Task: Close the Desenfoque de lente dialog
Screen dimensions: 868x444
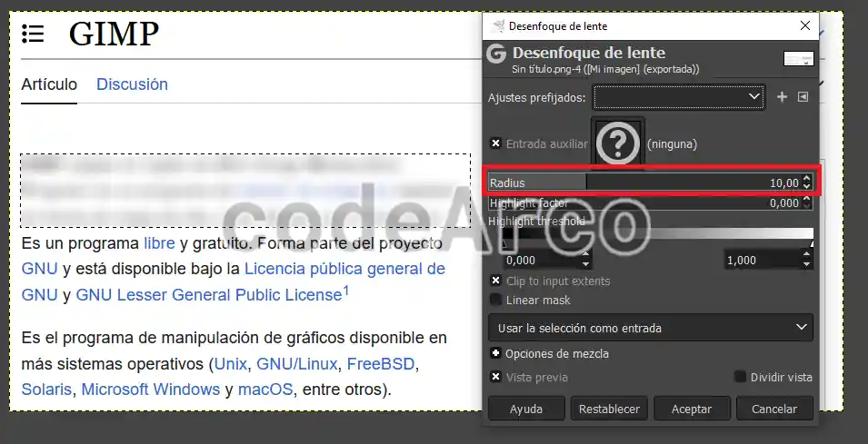Action: pyautogui.click(x=805, y=25)
